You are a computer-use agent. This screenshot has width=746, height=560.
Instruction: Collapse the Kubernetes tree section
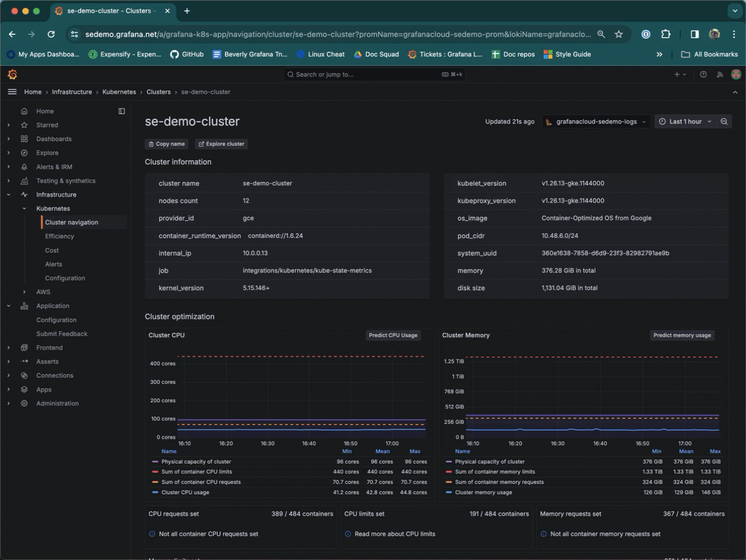24,209
